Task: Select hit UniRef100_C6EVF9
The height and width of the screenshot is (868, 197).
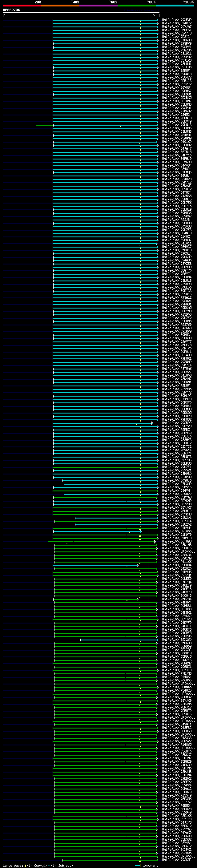Action: [x=177, y=122]
